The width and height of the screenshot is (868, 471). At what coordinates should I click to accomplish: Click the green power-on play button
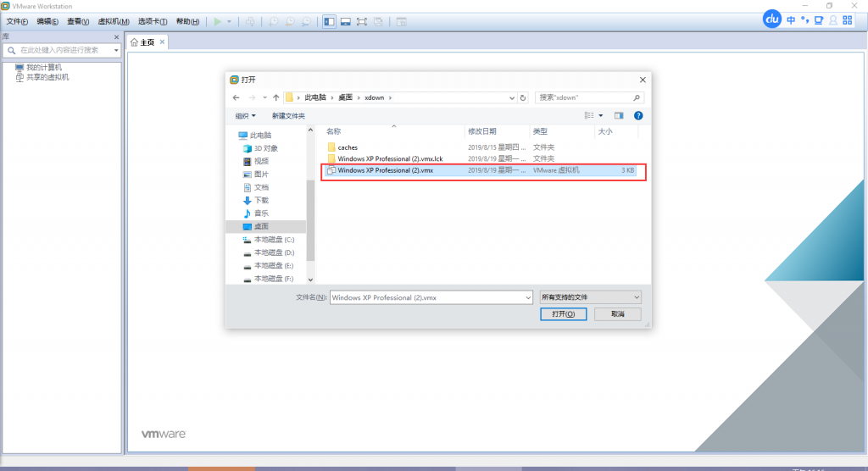tap(218, 21)
